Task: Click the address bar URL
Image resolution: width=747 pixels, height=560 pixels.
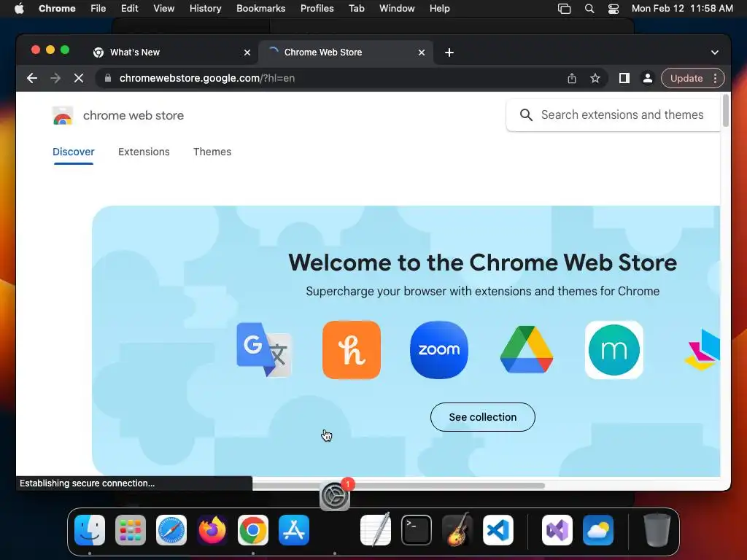Action: coord(206,78)
